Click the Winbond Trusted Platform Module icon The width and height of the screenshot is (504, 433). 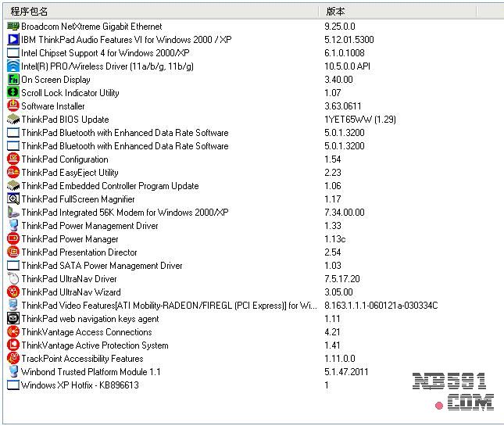click(x=13, y=372)
